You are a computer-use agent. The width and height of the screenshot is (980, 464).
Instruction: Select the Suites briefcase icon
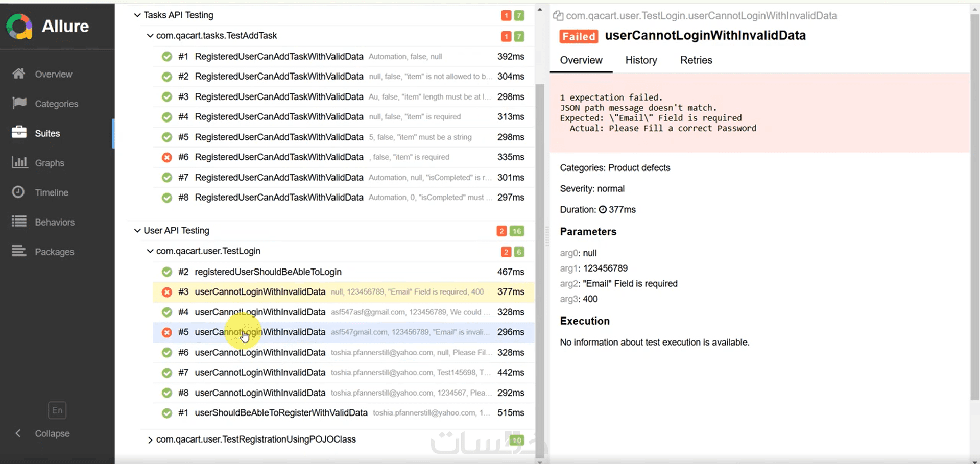click(19, 133)
